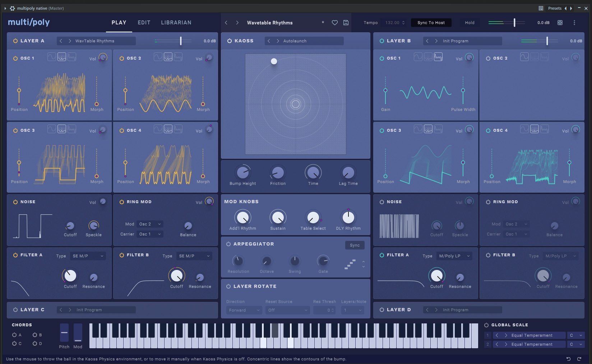Click the Arpeggiator Sync button

tap(355, 245)
